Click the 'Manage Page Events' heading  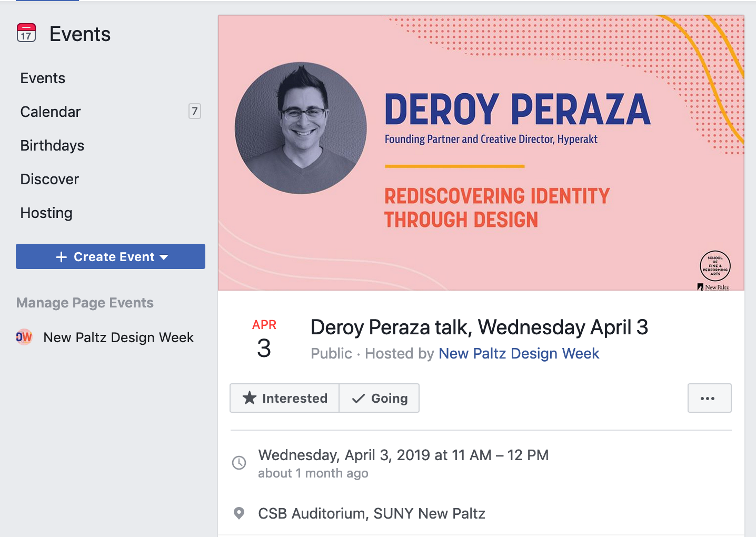85,303
